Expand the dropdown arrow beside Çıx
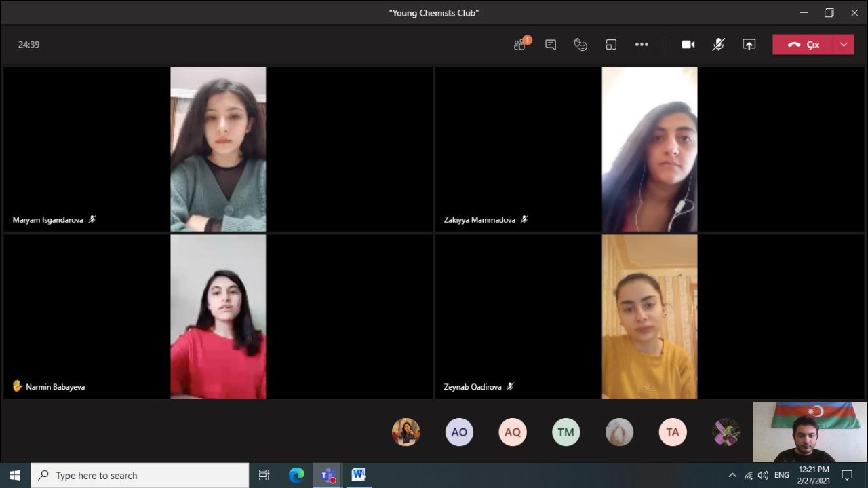The width and height of the screenshot is (868, 488). tap(844, 45)
